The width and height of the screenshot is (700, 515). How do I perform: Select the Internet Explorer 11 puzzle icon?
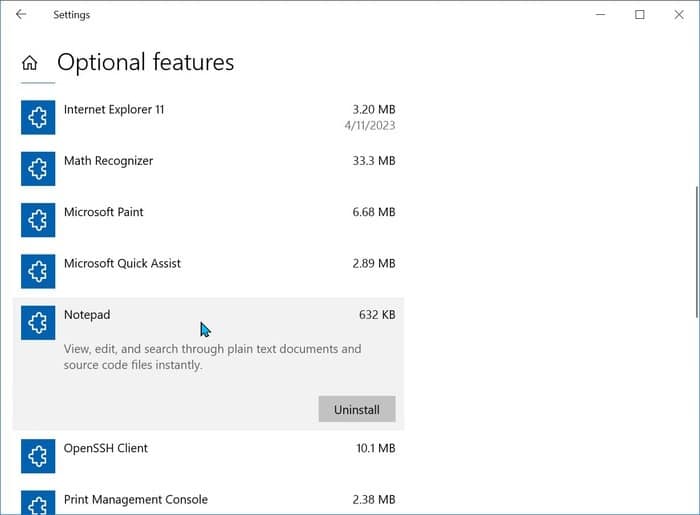(38, 117)
